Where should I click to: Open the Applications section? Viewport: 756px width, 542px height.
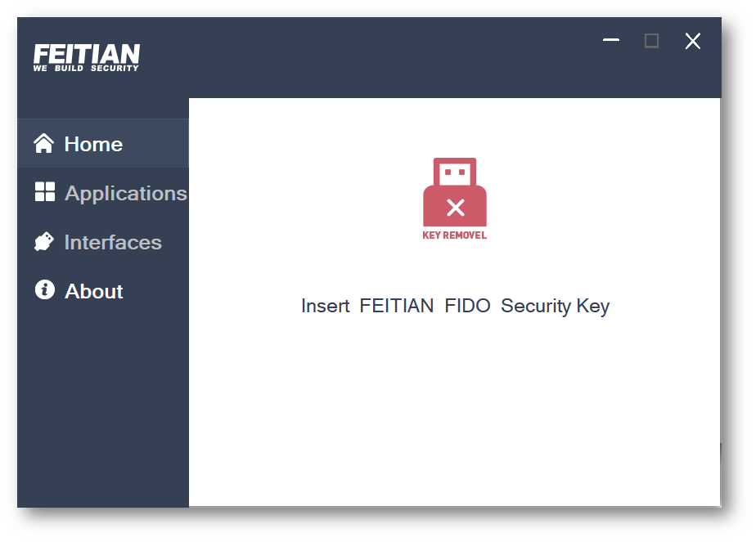125,194
